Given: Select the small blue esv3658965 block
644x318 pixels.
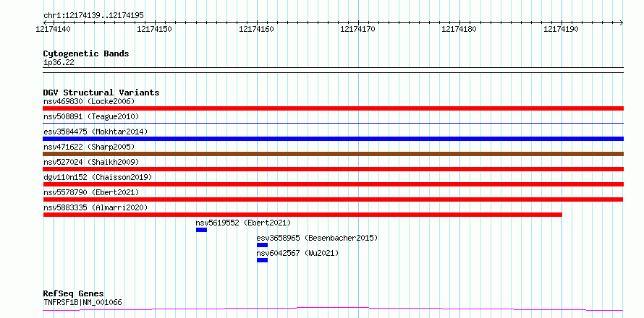Looking at the screenshot, I should (262, 245).
